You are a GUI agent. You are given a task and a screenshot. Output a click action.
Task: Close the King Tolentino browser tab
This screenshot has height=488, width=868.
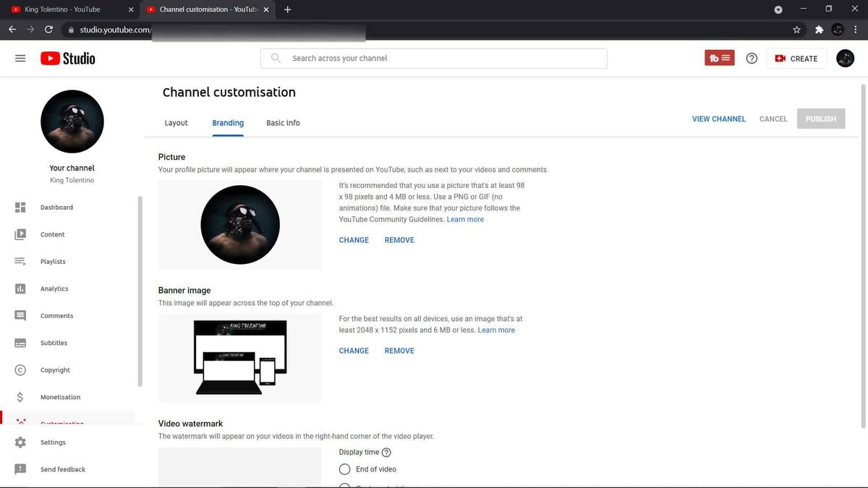(130, 9)
